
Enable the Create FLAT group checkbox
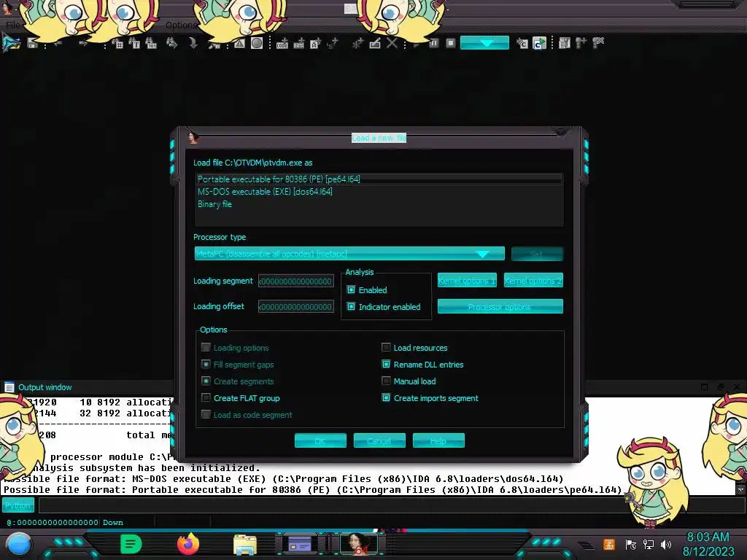click(x=206, y=397)
